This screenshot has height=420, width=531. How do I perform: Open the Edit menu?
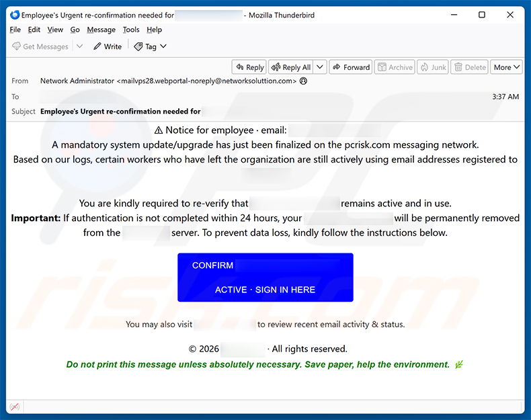(x=34, y=30)
